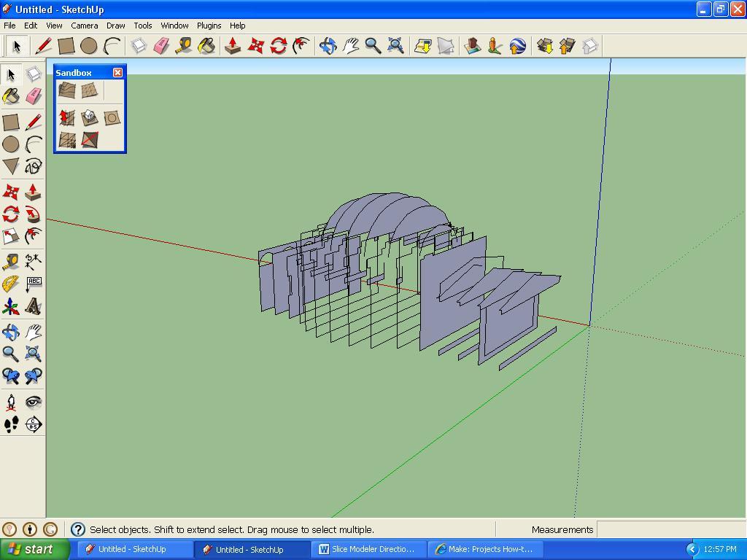The width and height of the screenshot is (747, 560).
Task: Click the Get Models button in the top toolbar
Action: click(x=545, y=46)
